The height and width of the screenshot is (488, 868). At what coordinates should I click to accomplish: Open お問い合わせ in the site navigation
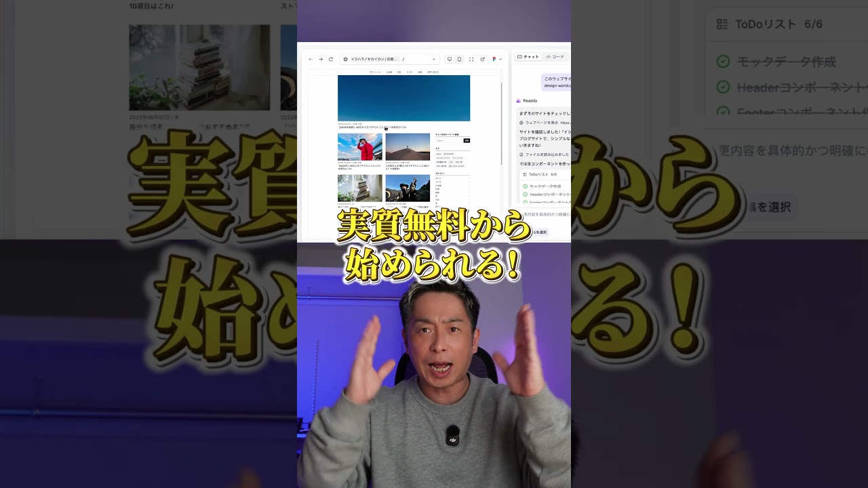coord(433,72)
